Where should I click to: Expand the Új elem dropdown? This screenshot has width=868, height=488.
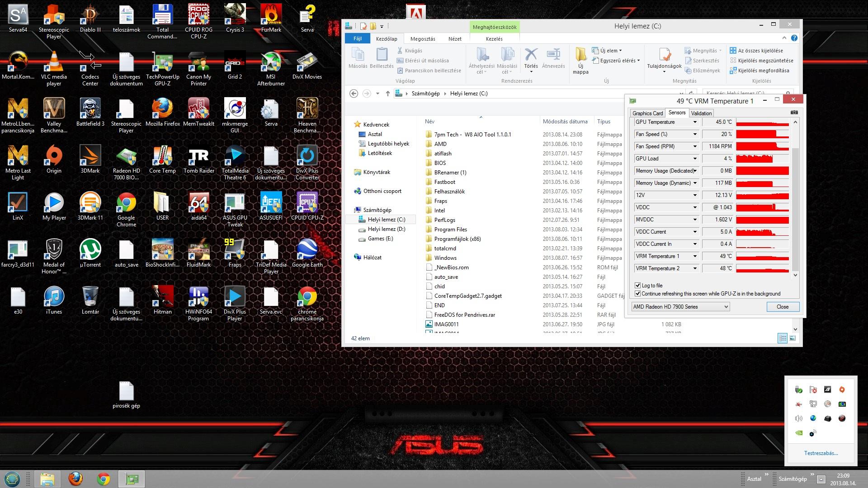606,51
